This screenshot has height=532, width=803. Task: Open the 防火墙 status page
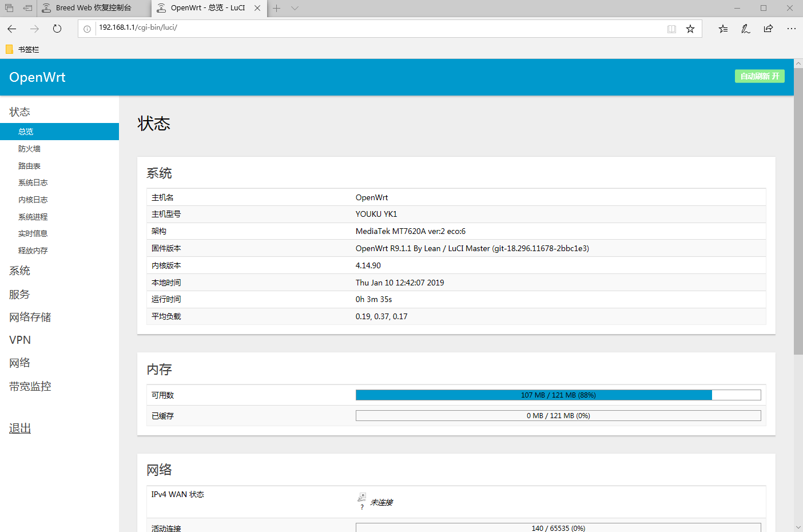(29, 149)
